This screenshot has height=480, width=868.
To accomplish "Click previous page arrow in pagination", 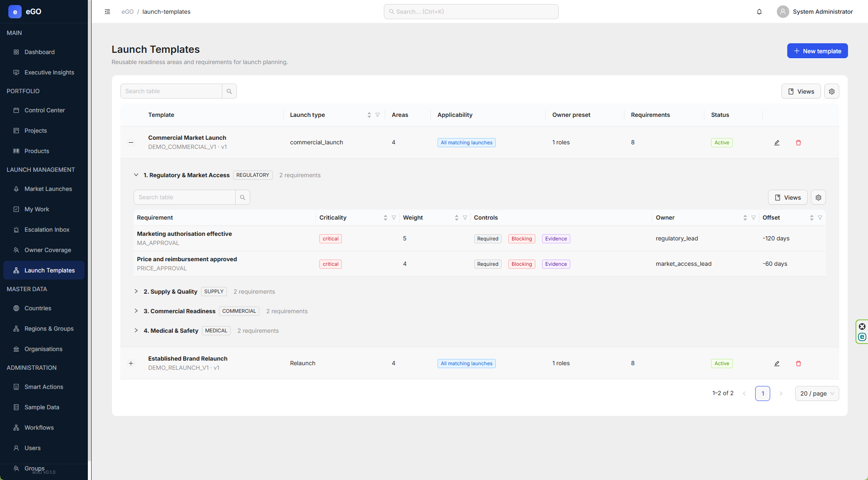I will click(744, 393).
